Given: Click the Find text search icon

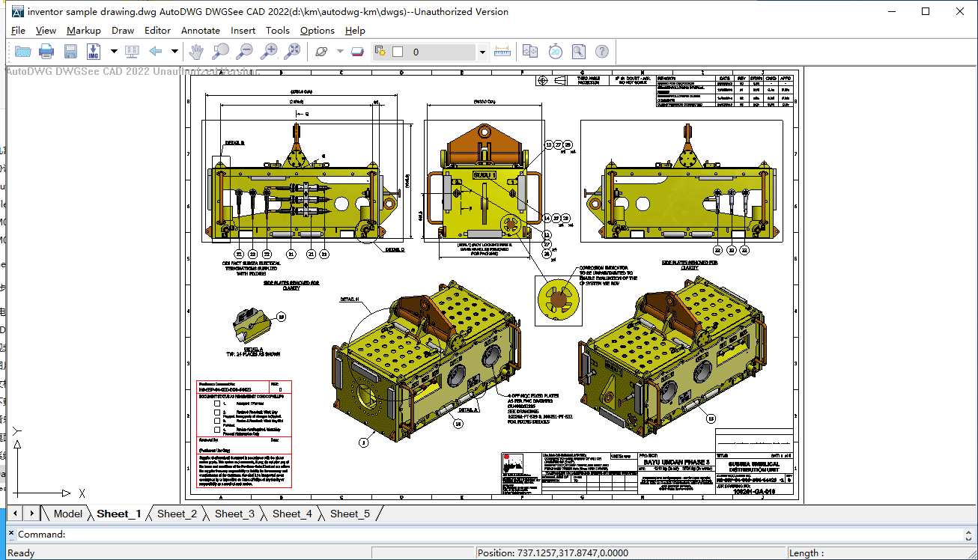Looking at the screenshot, I should coord(578,52).
